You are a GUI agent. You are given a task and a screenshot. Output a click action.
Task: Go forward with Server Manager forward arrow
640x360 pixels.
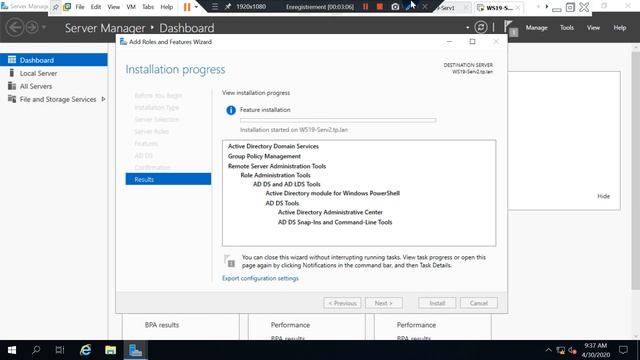(x=32, y=28)
